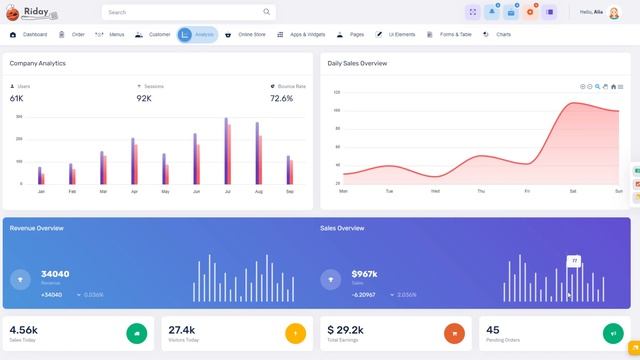Click the Jul bar in Company Analytics

[228, 151]
